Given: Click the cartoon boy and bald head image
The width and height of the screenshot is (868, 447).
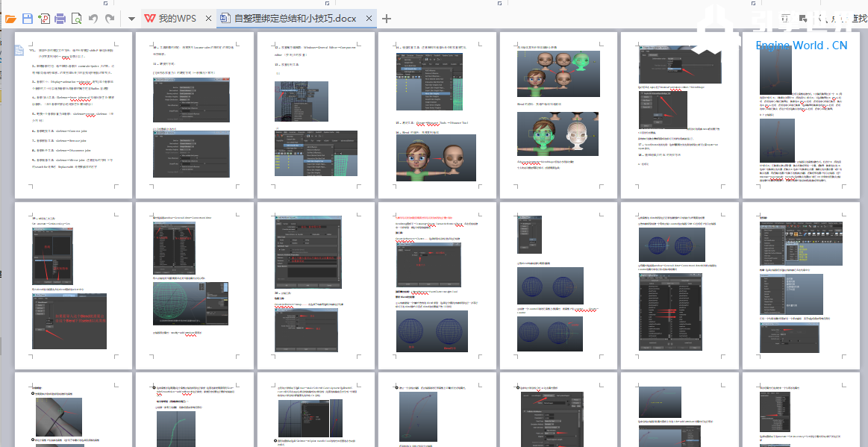Looking at the screenshot, I should pos(436,157).
